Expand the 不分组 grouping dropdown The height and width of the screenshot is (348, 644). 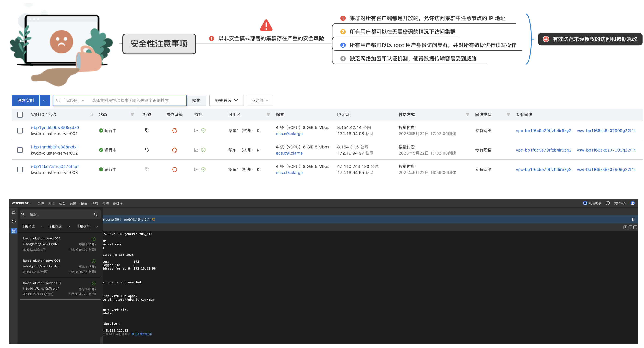[x=259, y=100]
